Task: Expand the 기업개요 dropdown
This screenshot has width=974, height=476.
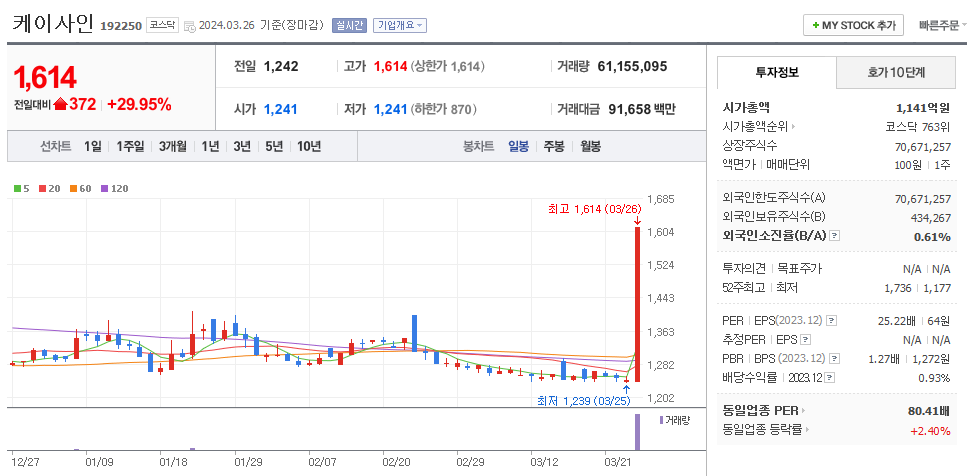Action: [x=399, y=25]
